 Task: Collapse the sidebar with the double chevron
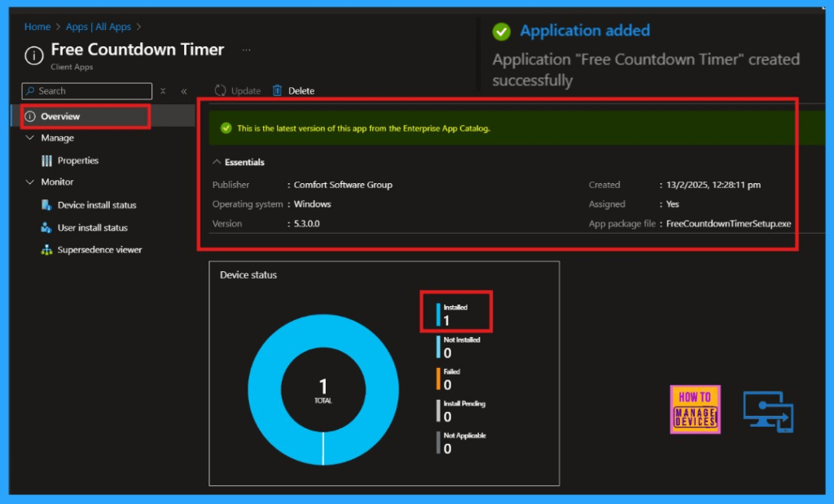click(183, 91)
